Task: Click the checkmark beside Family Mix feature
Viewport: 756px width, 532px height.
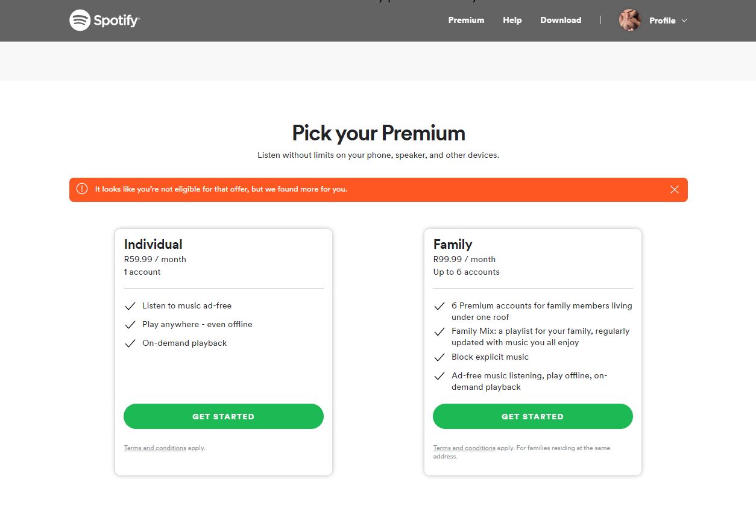Action: [439, 331]
